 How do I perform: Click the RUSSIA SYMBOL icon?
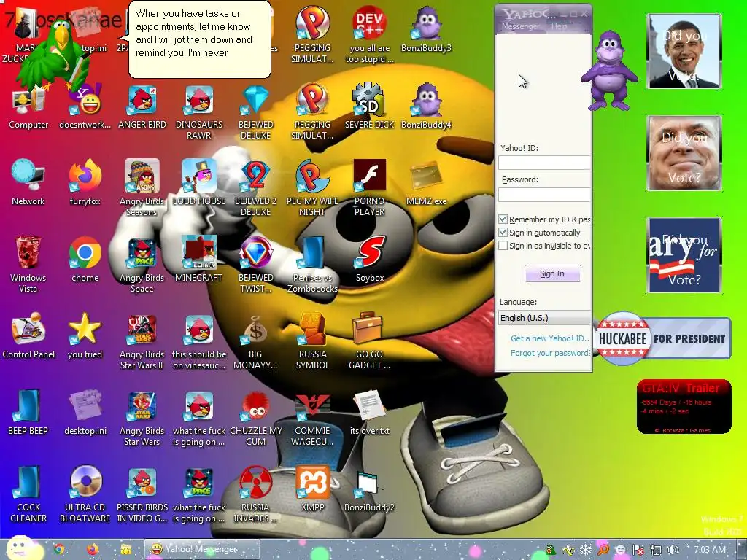point(312,329)
